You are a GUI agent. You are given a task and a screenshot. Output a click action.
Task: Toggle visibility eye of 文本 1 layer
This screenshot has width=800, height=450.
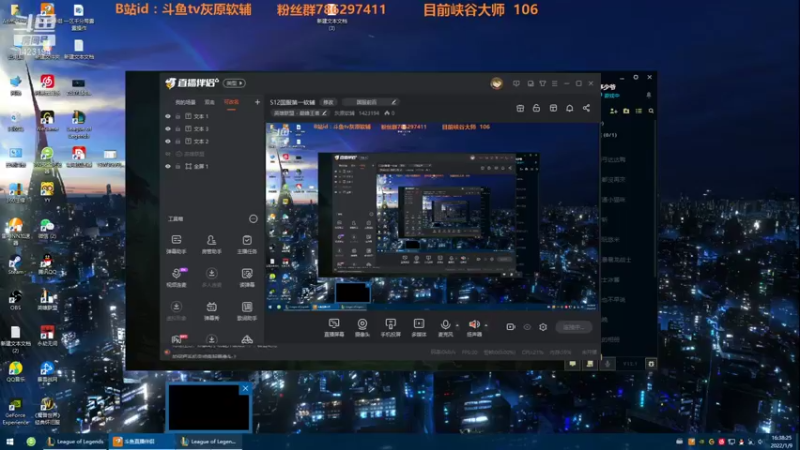coord(168,116)
